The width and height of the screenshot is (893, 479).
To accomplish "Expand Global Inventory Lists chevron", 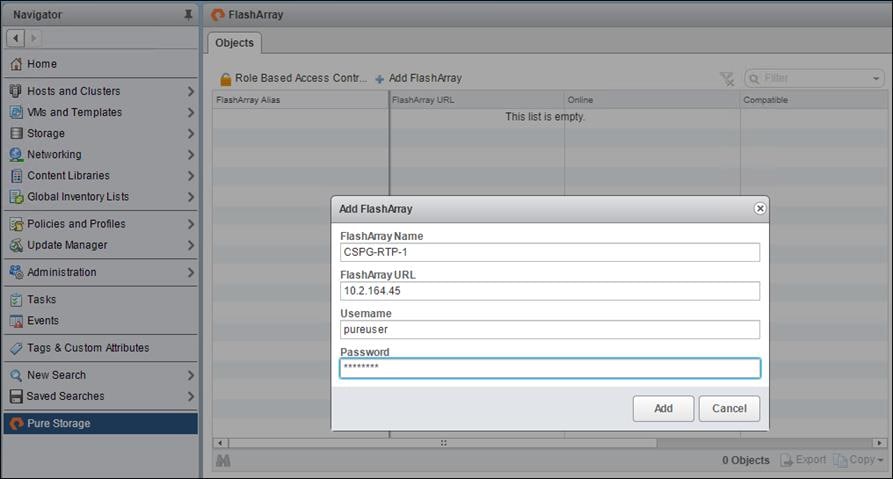I will point(190,196).
